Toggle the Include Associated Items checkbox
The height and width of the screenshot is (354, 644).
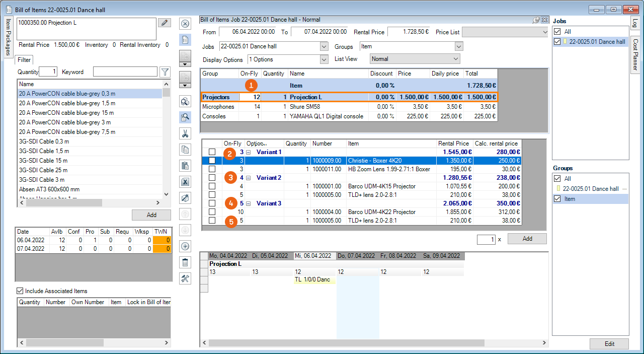(x=20, y=291)
